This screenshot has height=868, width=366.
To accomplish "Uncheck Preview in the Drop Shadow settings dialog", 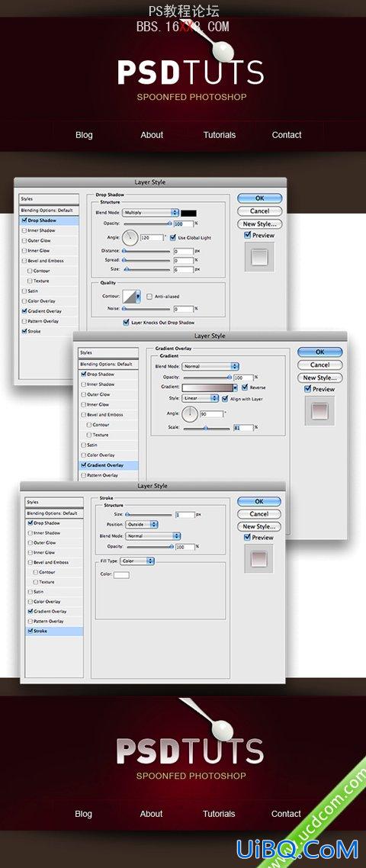I will click(248, 235).
